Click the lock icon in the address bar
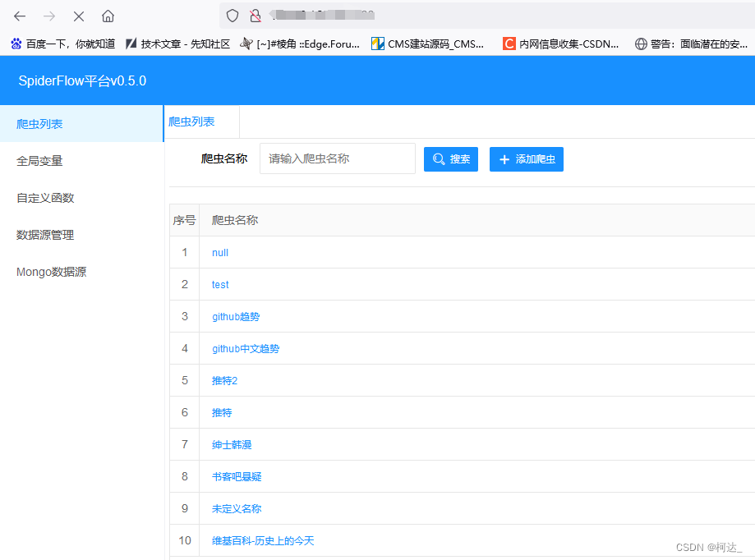The image size is (755, 560). coord(254,15)
